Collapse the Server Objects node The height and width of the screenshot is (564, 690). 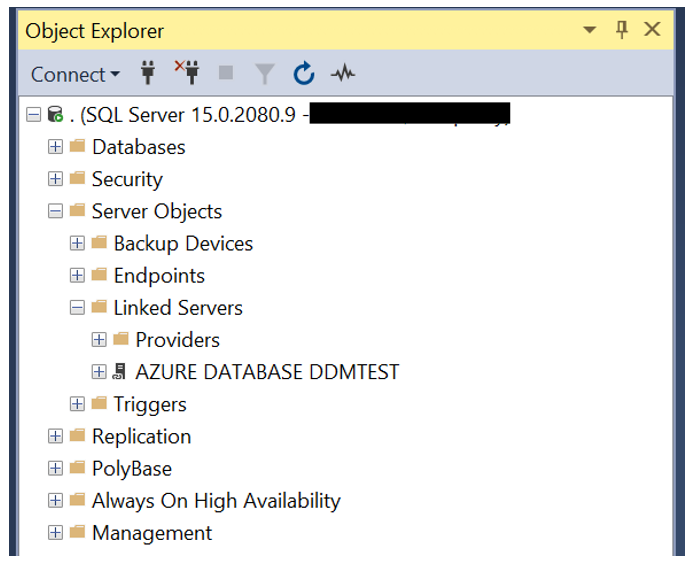55,211
